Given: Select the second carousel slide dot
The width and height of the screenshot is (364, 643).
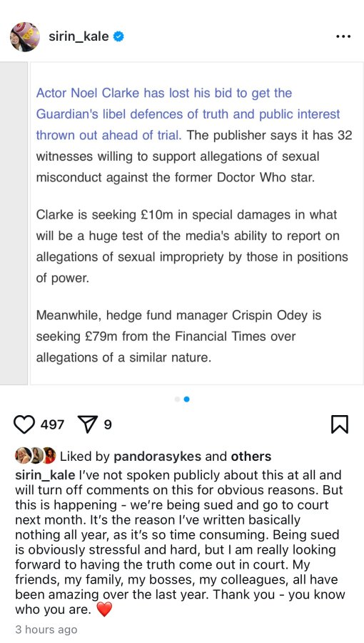Looking at the screenshot, I should click(187, 399).
